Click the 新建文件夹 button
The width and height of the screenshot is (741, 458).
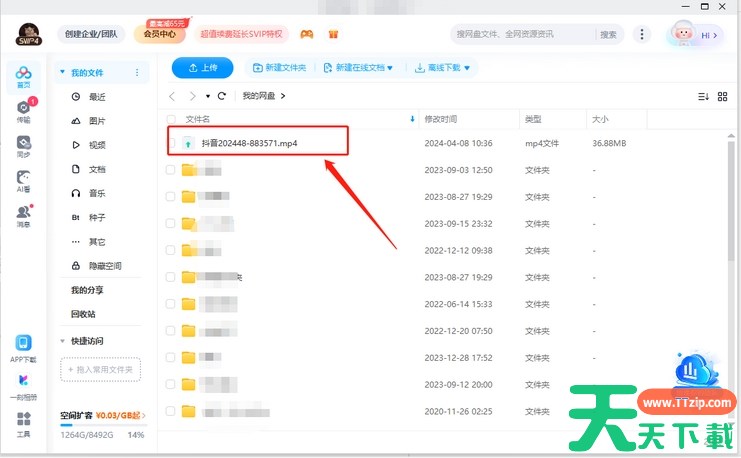coord(278,68)
